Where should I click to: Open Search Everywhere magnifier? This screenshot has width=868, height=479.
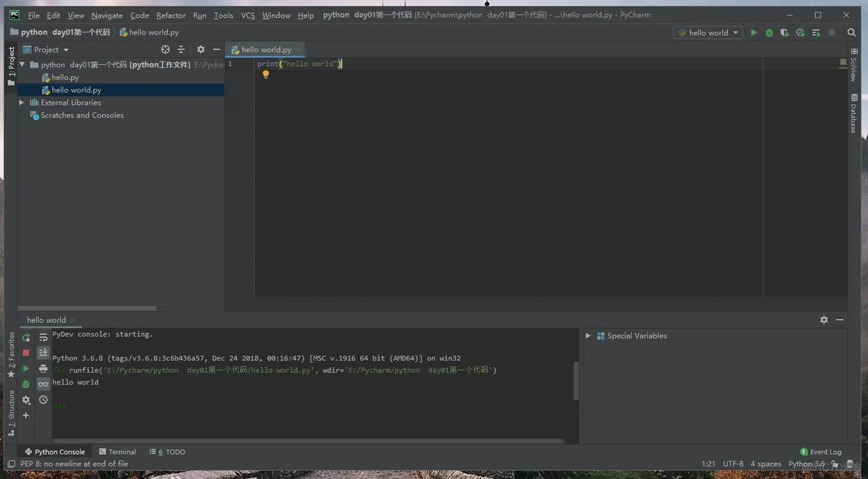pyautogui.click(x=851, y=33)
